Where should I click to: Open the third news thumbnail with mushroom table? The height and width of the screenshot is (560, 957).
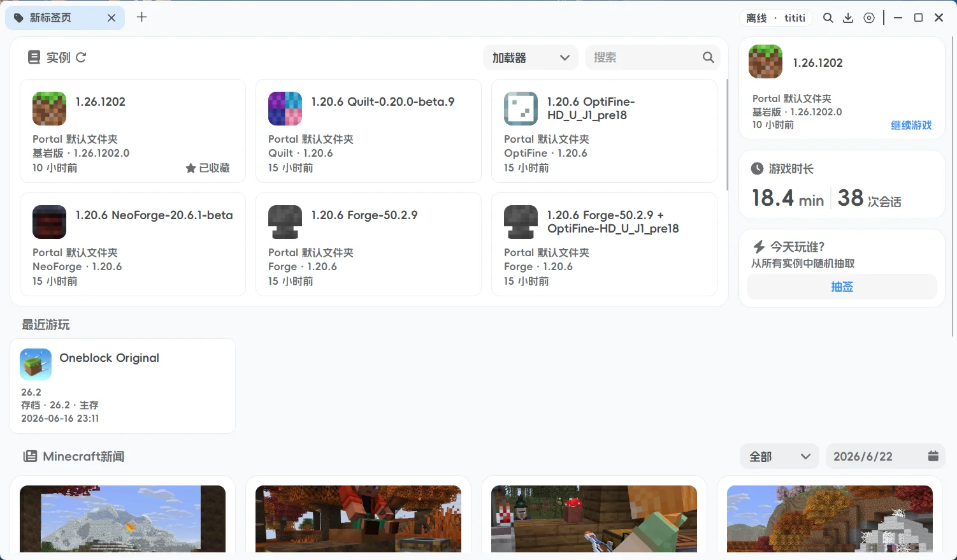594,519
